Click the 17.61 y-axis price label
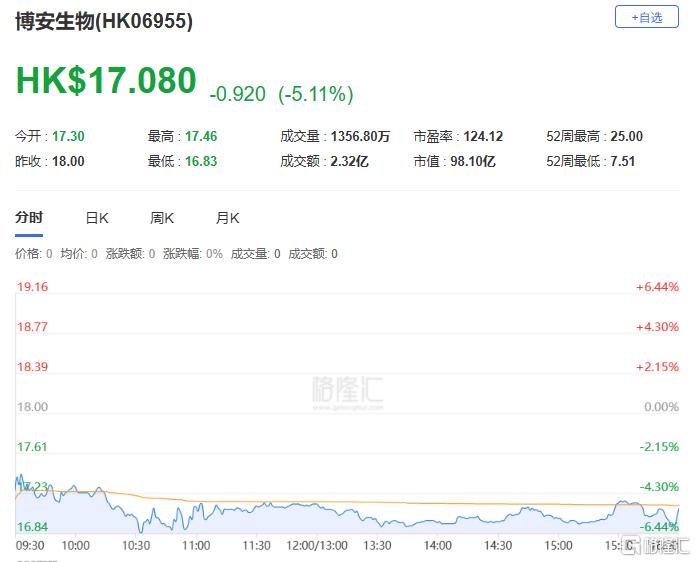Image resolution: width=696 pixels, height=562 pixels. point(32,447)
